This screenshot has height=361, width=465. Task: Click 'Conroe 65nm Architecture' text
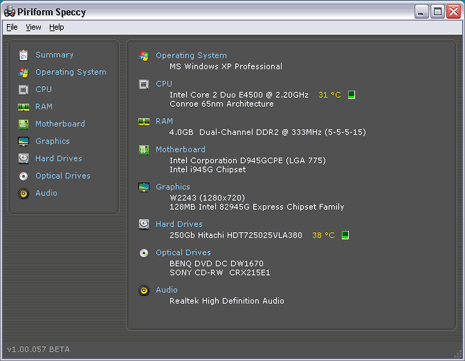click(222, 104)
